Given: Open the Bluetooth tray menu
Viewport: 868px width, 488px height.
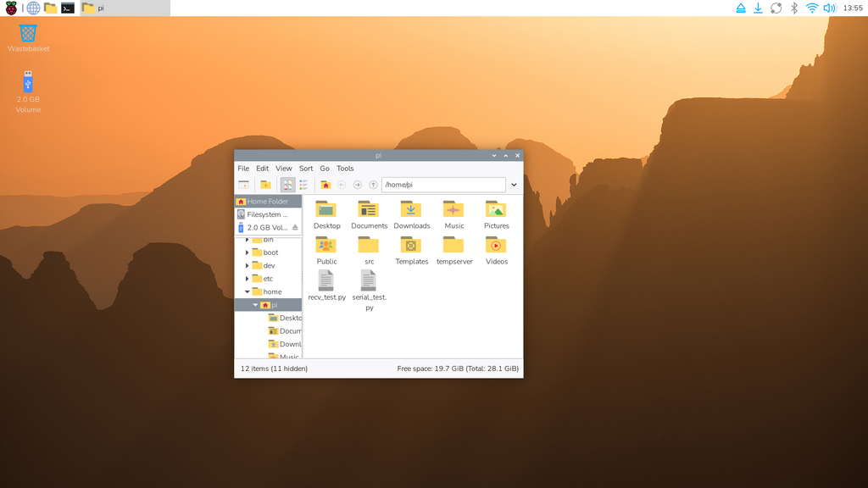Looking at the screenshot, I should click(x=793, y=8).
